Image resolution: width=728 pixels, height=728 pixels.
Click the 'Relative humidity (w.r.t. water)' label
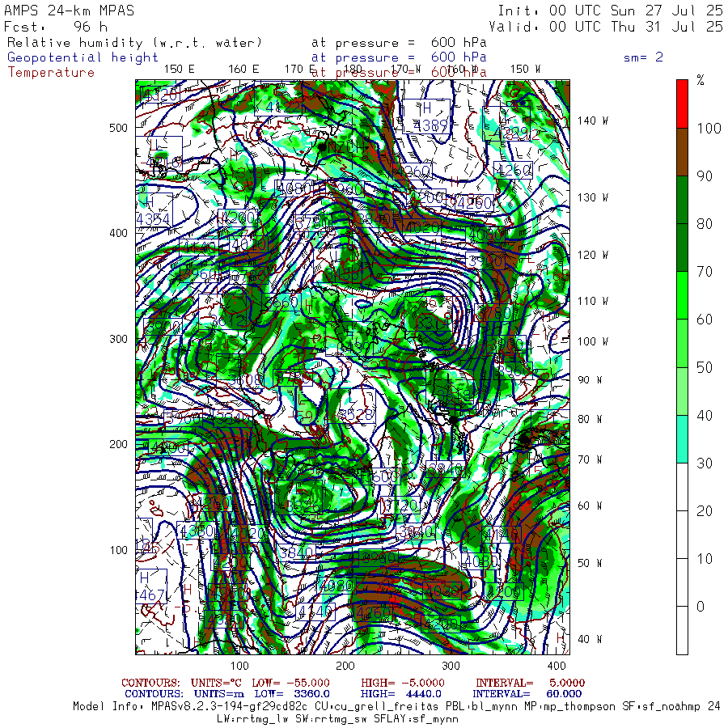(x=134, y=43)
